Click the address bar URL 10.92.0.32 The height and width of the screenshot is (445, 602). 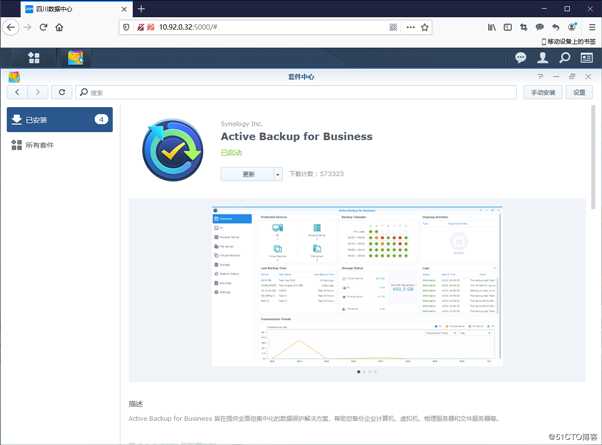tap(188, 27)
